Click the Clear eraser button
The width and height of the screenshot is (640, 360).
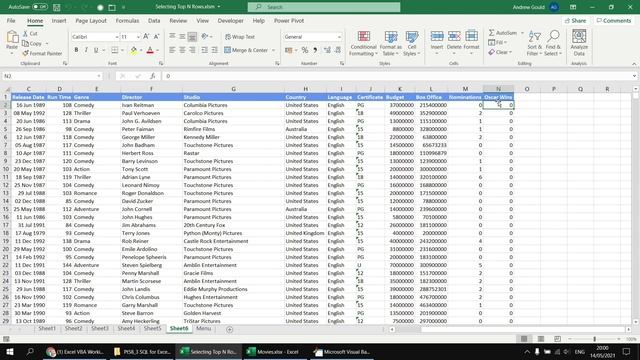500,52
